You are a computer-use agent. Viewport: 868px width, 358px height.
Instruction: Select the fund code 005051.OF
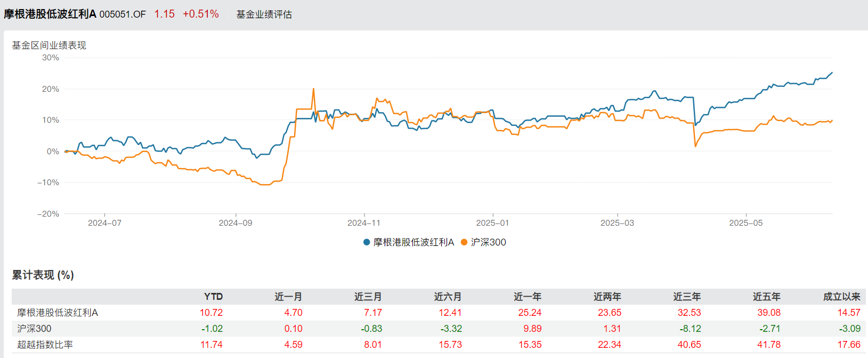click(123, 14)
